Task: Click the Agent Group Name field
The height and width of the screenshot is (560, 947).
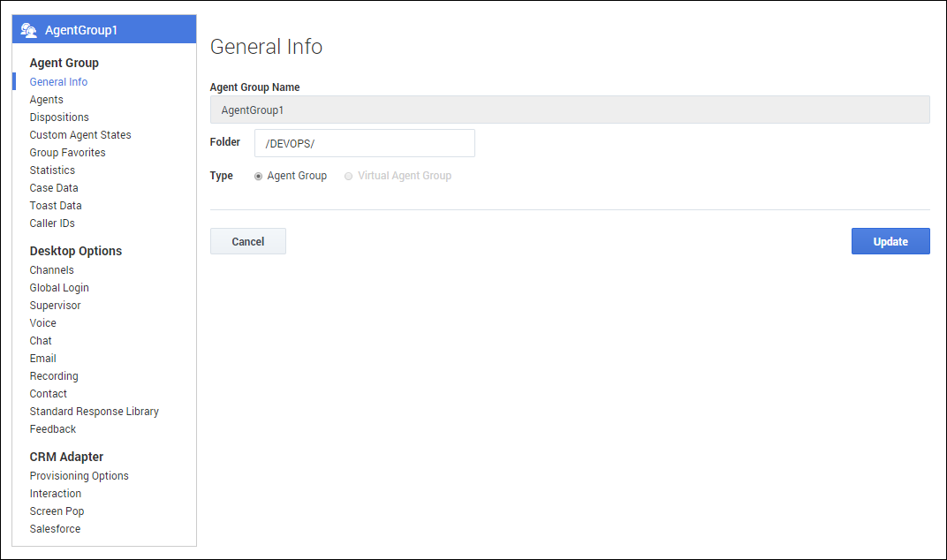Action: click(570, 110)
